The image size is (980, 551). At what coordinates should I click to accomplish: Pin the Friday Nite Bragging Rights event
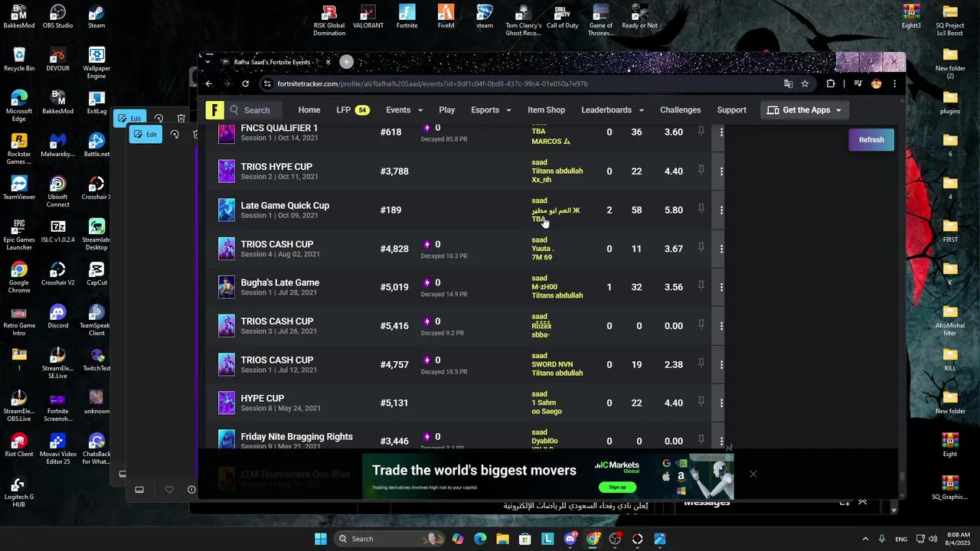pos(701,440)
